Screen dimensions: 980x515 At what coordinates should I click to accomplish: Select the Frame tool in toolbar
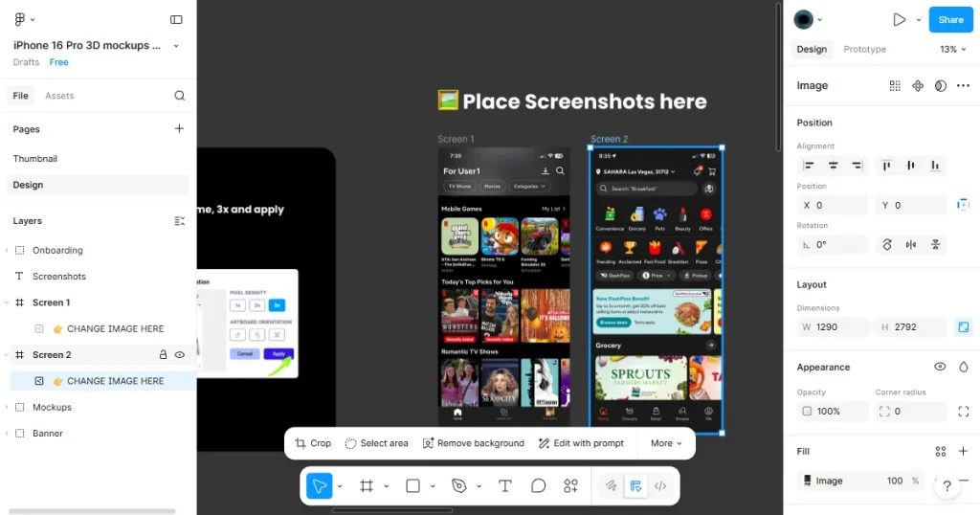click(367, 485)
